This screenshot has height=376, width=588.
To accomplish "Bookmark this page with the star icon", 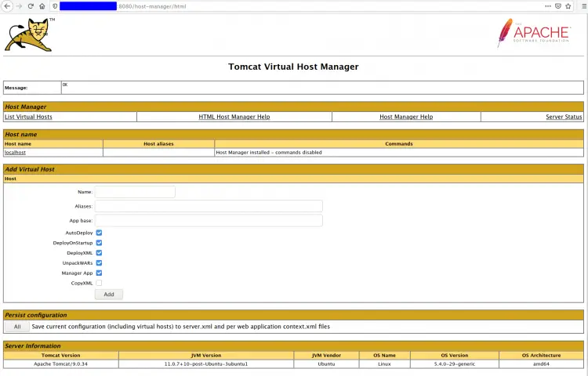I will point(568,6).
